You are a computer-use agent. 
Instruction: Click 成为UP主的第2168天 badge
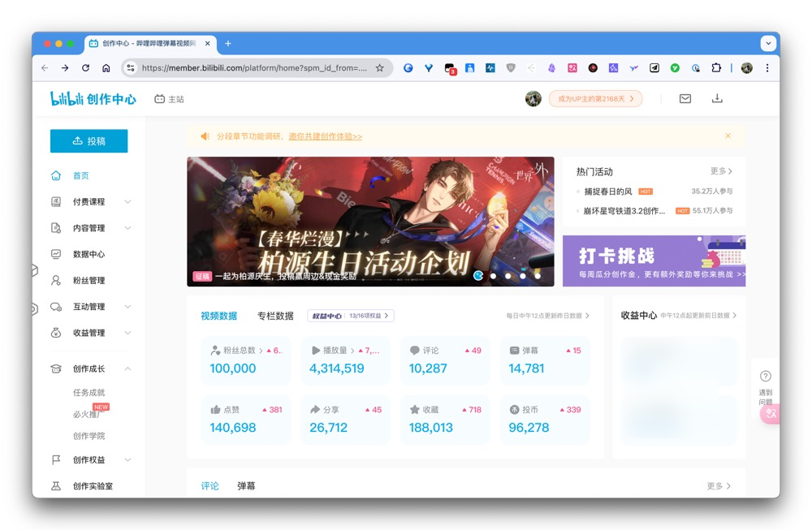click(x=595, y=98)
